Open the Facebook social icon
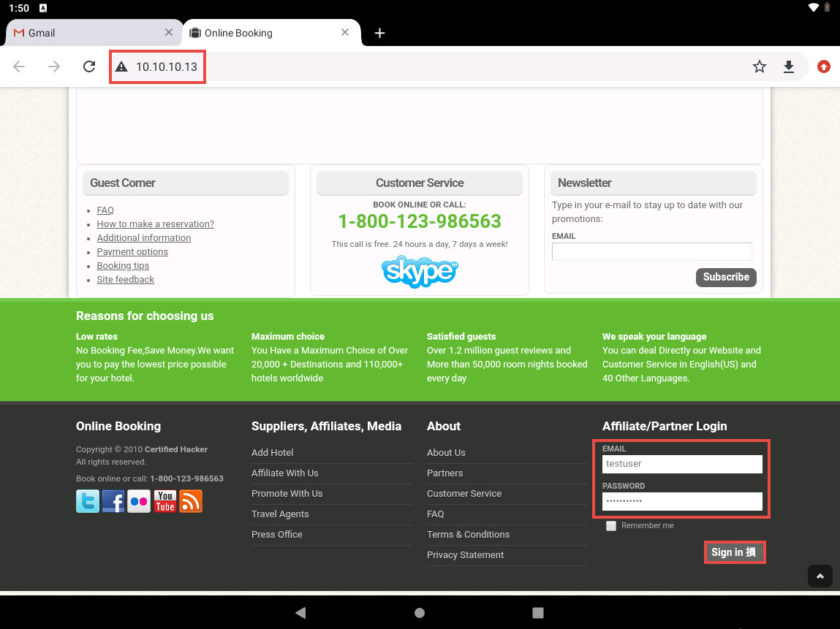 (113, 501)
